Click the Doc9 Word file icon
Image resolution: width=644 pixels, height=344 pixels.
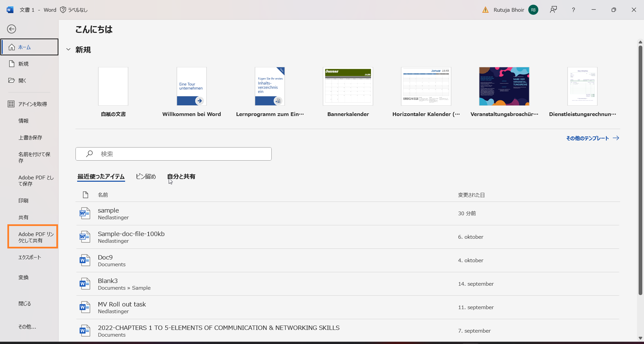pyautogui.click(x=85, y=260)
